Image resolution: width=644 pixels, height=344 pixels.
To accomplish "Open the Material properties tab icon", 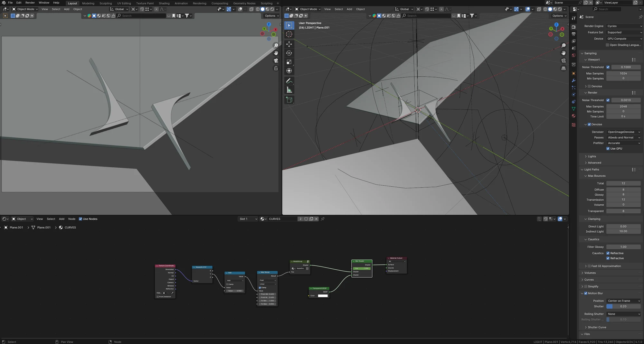I will 573,116.
